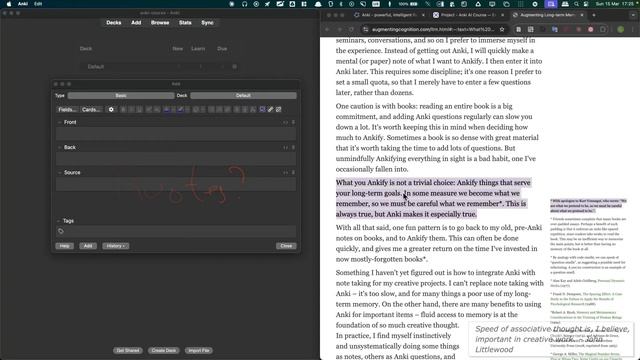Open a new browser tab
The image size is (640, 360).
pos(594,15)
